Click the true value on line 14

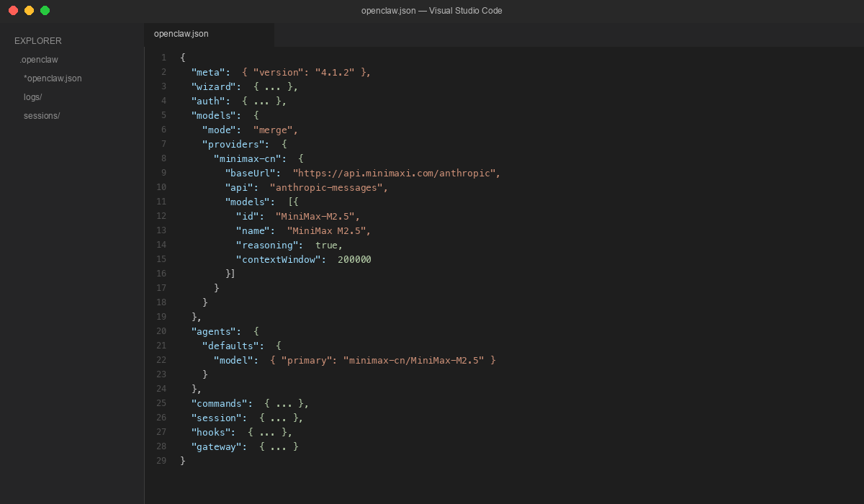click(326, 245)
